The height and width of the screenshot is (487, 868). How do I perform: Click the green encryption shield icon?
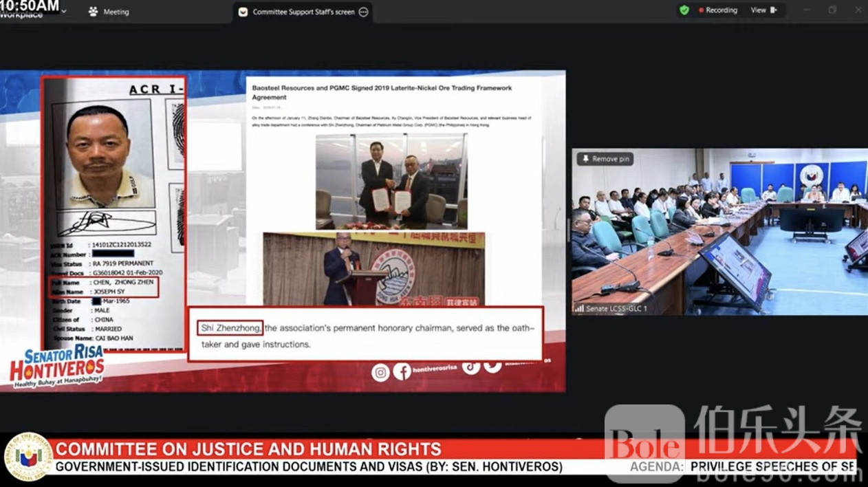pos(684,10)
